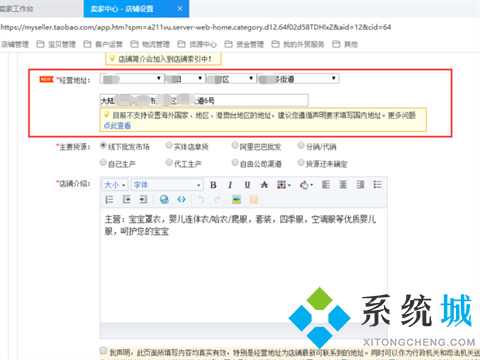Select the 实体店拿货 radio option
The height and width of the screenshot is (360, 480).
pyautogui.click(x=169, y=145)
